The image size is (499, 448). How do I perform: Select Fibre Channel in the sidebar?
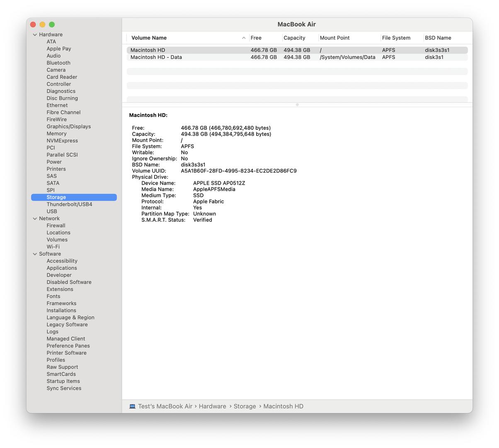click(63, 112)
